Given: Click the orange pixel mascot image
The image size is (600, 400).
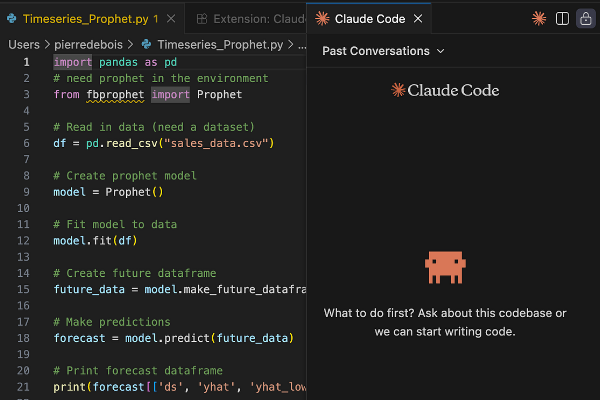Looking at the screenshot, I should point(445,267).
